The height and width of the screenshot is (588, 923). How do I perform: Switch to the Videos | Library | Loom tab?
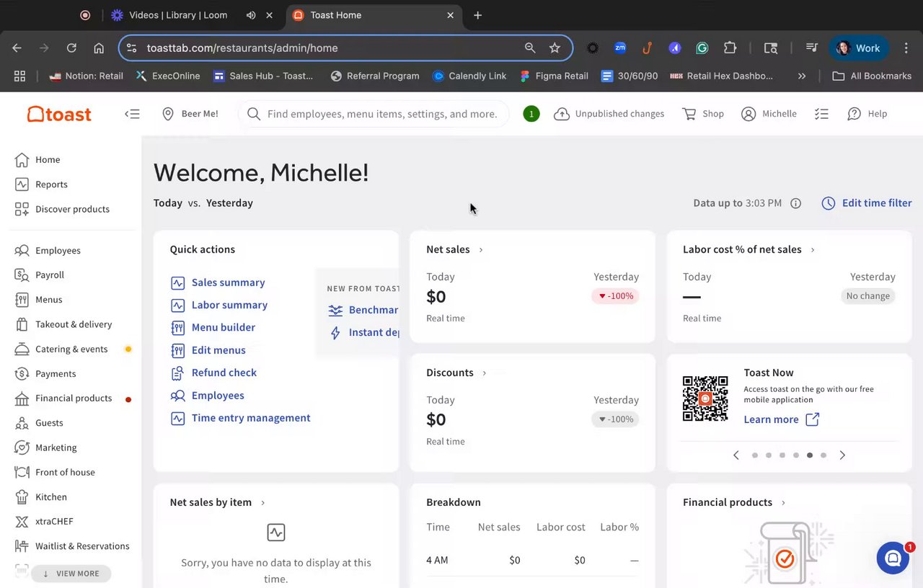(x=178, y=15)
